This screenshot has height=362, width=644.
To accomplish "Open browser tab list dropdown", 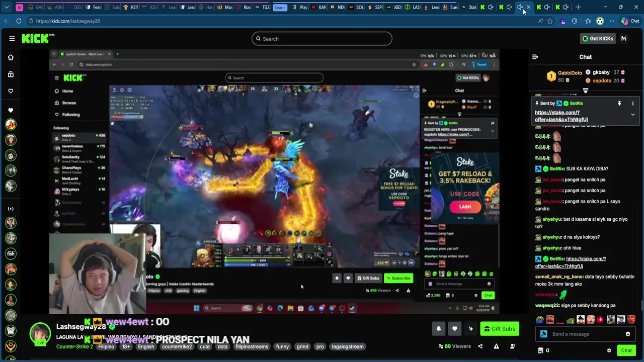I will [6, 7].
